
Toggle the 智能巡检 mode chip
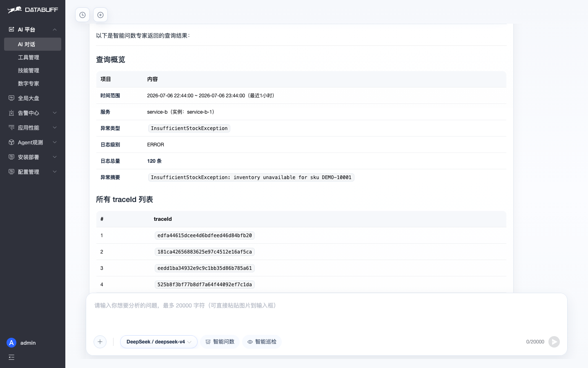(262, 342)
